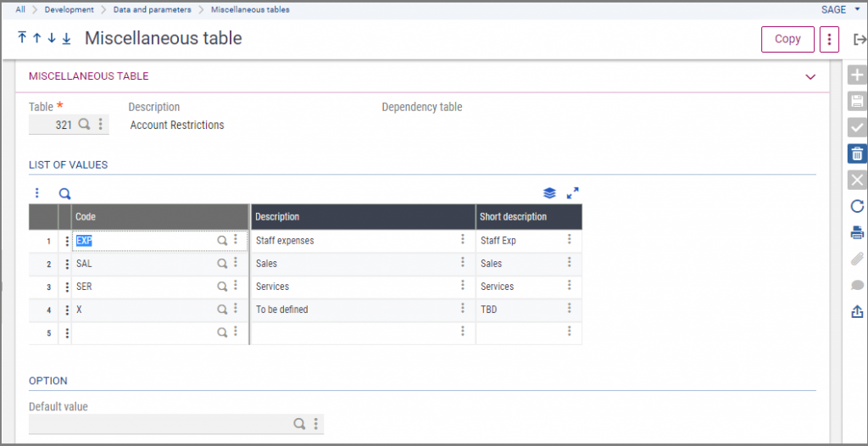Screen dimensions: 868x446
Task: Open the Default value actions menu
Action: coord(316,424)
